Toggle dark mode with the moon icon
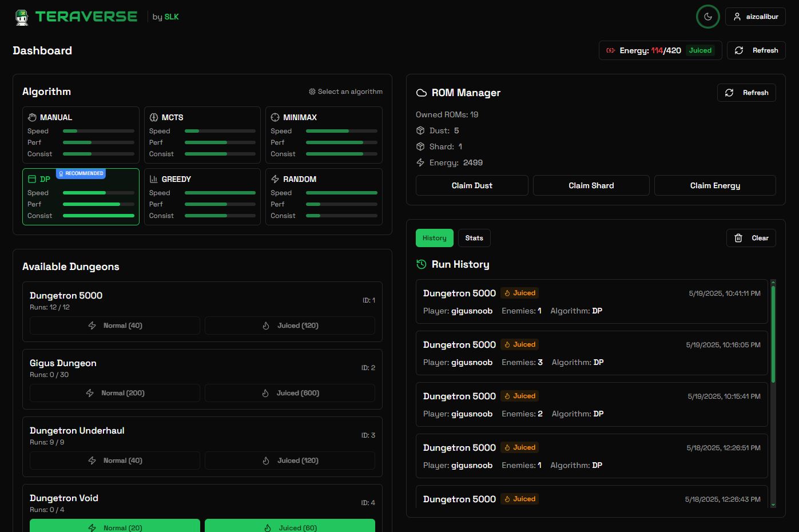The width and height of the screenshot is (799, 532). click(x=707, y=17)
